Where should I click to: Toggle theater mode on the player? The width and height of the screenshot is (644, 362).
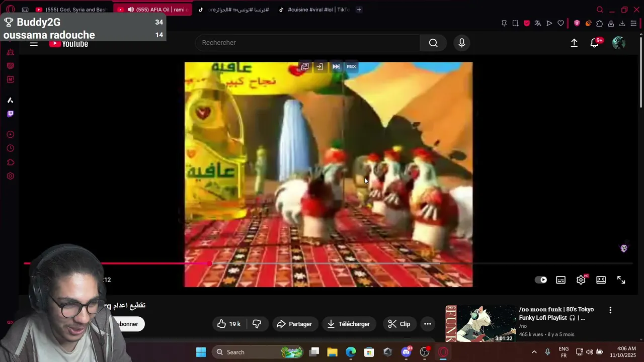point(601,280)
